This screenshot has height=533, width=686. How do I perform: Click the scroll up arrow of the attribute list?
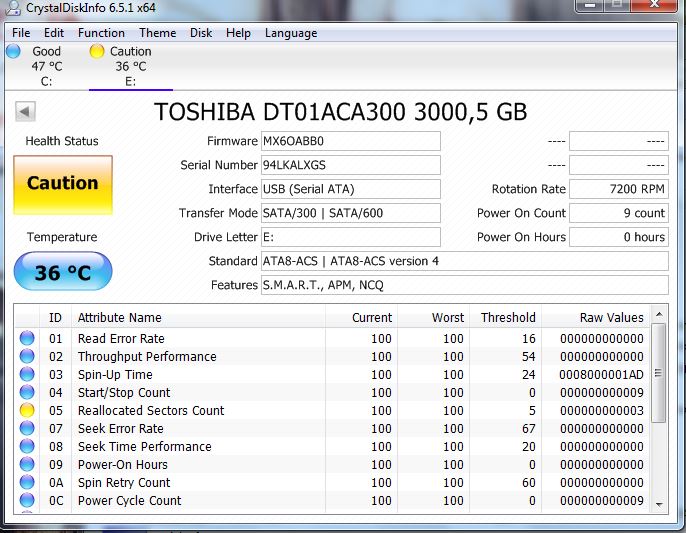tap(659, 314)
